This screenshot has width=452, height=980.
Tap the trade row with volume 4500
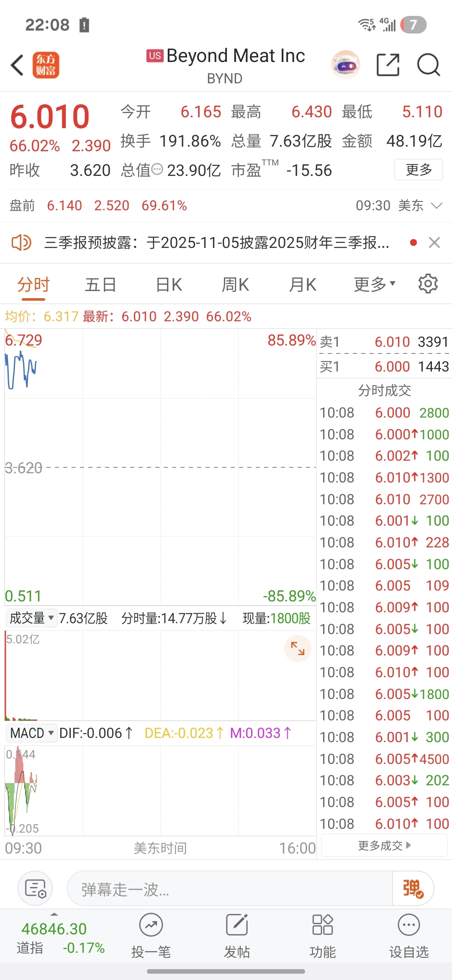pos(384,759)
